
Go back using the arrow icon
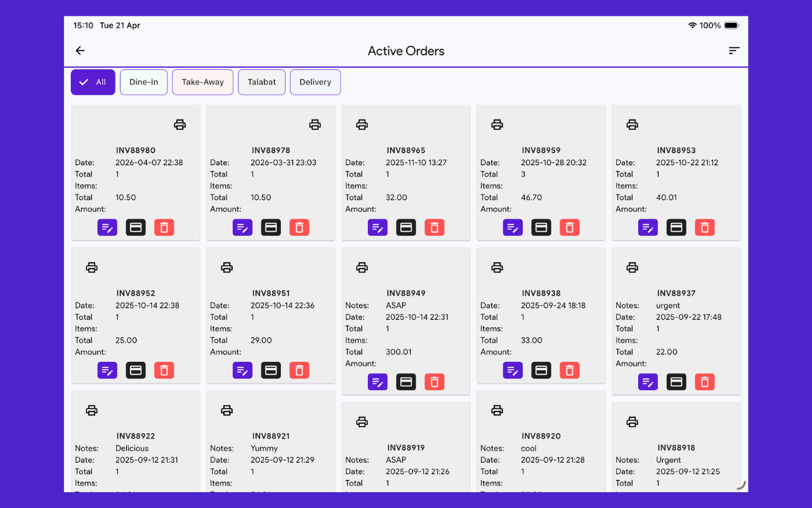point(80,51)
